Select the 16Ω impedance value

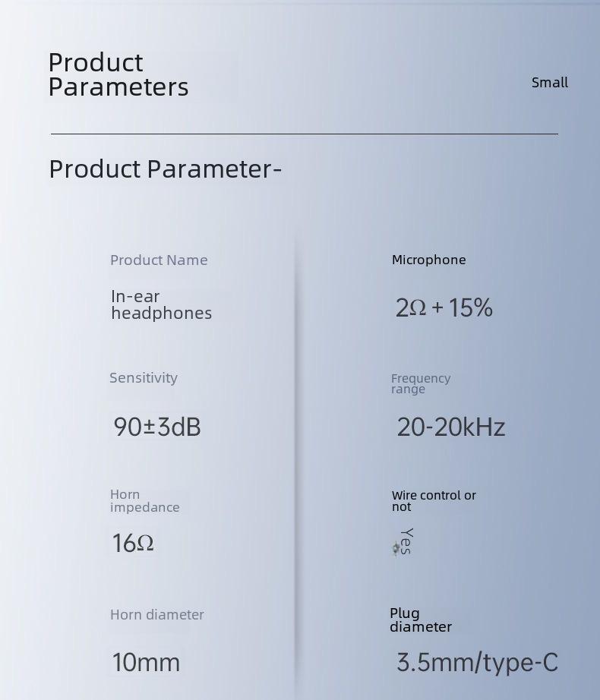(133, 544)
